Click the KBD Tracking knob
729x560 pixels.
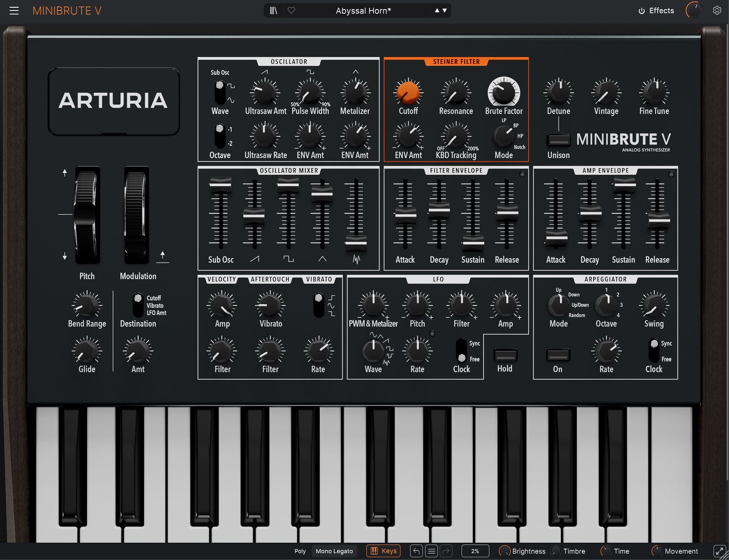pyautogui.click(x=456, y=136)
